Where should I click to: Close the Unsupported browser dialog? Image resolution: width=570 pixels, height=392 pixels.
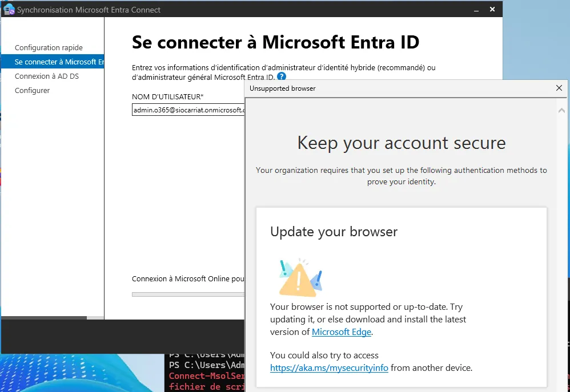click(559, 88)
